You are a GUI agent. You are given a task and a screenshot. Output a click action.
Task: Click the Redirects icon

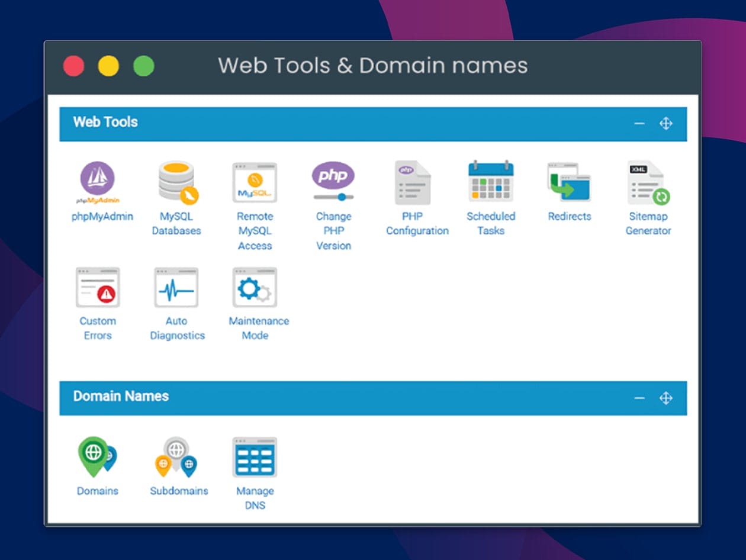point(569,182)
